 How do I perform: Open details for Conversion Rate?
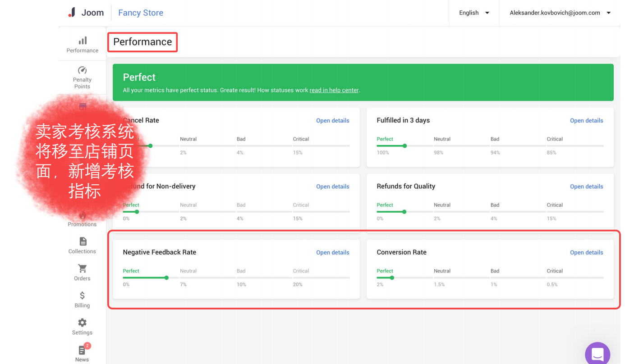(x=586, y=252)
